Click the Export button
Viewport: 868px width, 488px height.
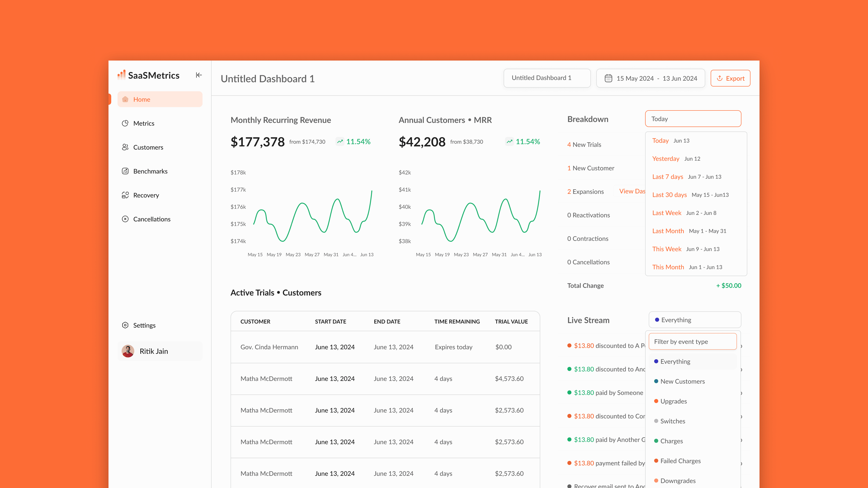point(730,78)
